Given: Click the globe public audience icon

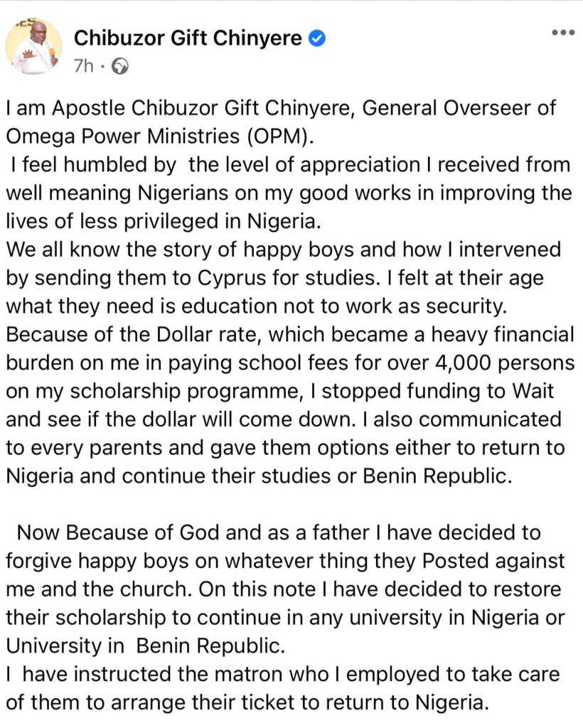Looking at the screenshot, I should click(122, 67).
